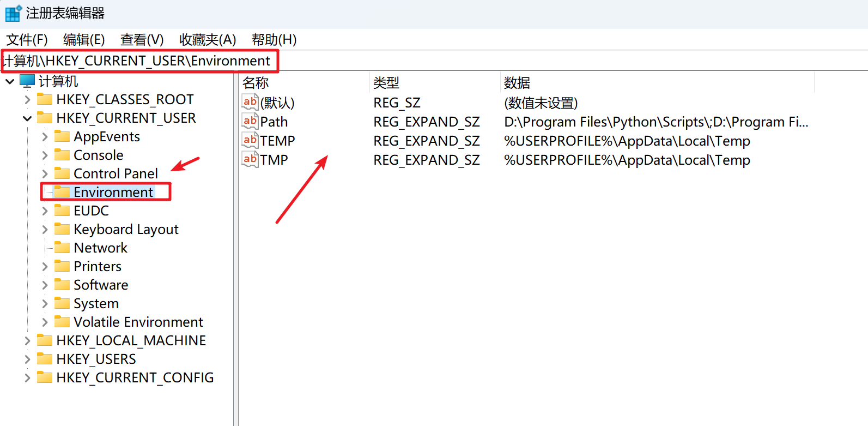Expand the Console subkey
868x426 pixels.
[45, 155]
